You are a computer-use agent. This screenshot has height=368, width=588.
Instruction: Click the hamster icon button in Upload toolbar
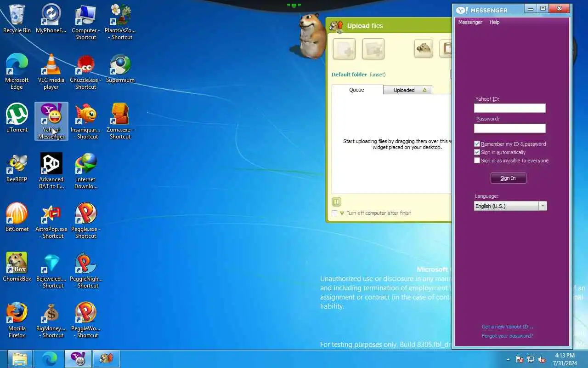[424, 48]
